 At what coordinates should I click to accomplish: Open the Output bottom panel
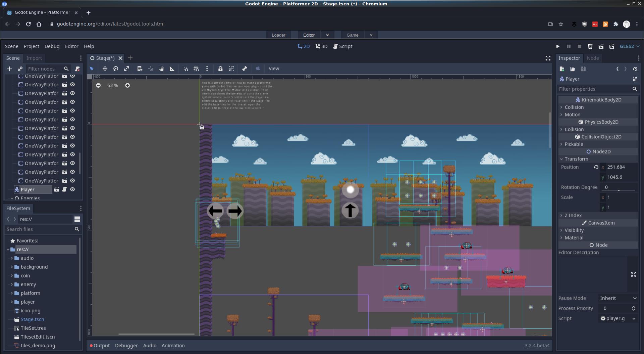click(x=100, y=346)
